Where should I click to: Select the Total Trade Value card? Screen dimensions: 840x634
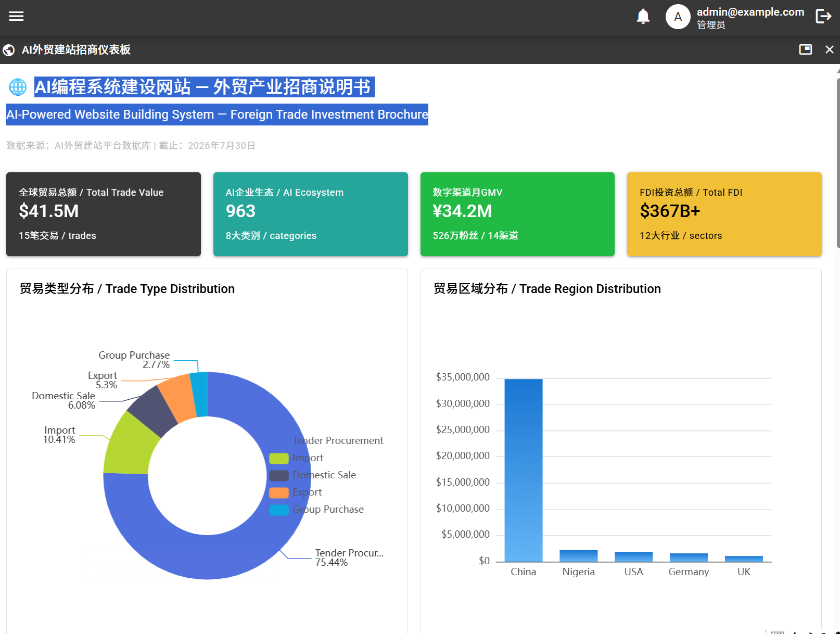104,214
